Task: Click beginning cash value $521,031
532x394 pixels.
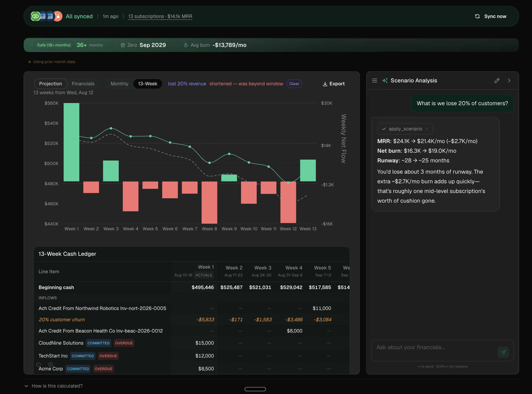Action: (x=260, y=287)
